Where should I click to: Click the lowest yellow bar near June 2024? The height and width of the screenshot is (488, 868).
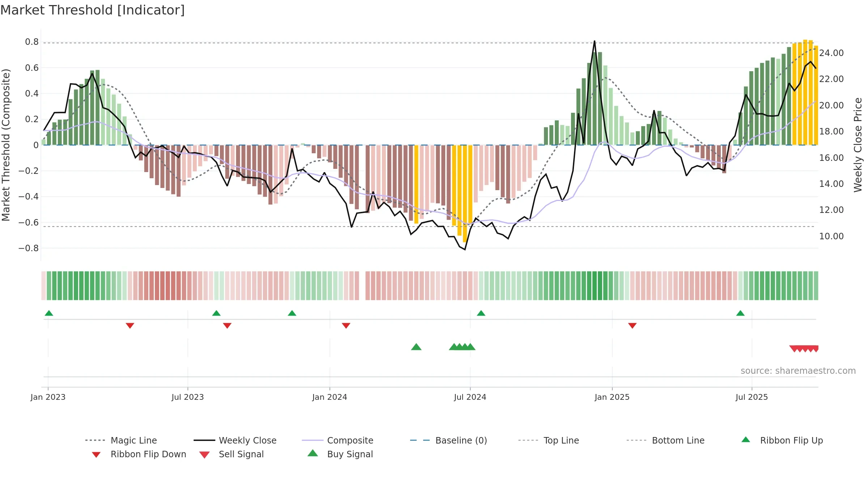click(465, 194)
